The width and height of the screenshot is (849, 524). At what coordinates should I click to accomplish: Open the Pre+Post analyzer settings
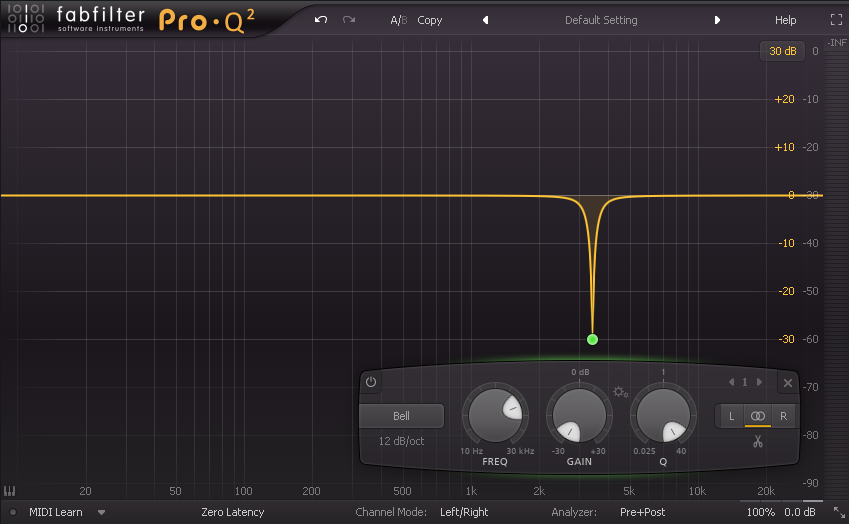[x=642, y=512]
